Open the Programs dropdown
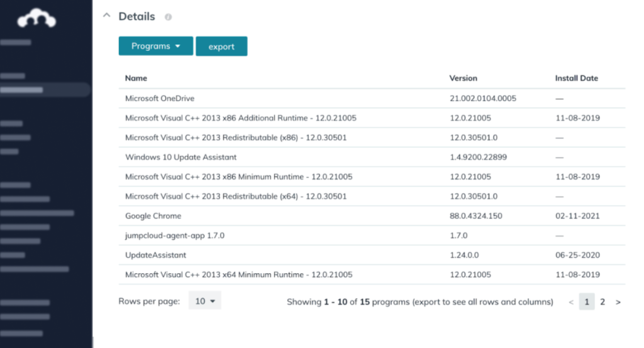The width and height of the screenshot is (644, 348). 156,46
